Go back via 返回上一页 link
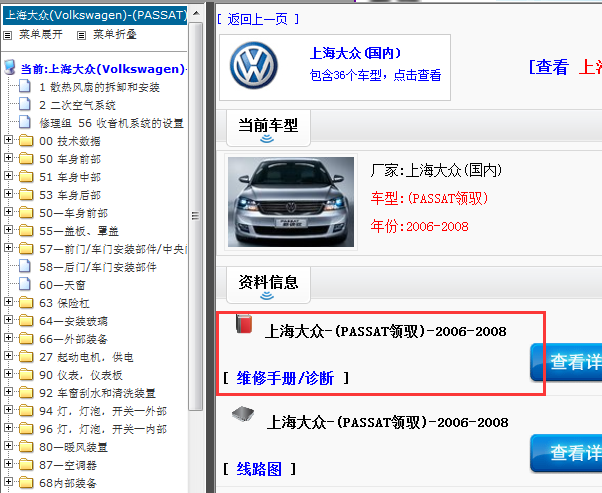The height and width of the screenshot is (493, 602). click(258, 19)
